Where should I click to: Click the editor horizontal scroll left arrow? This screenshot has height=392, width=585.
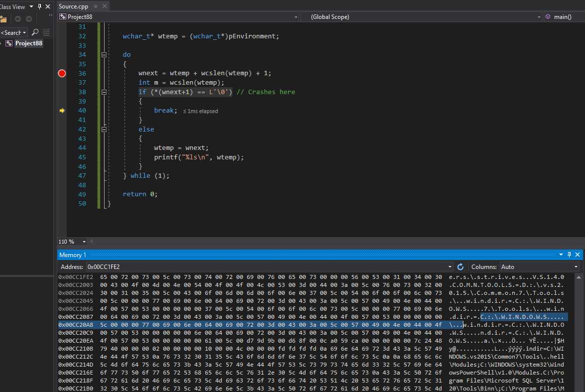92,241
